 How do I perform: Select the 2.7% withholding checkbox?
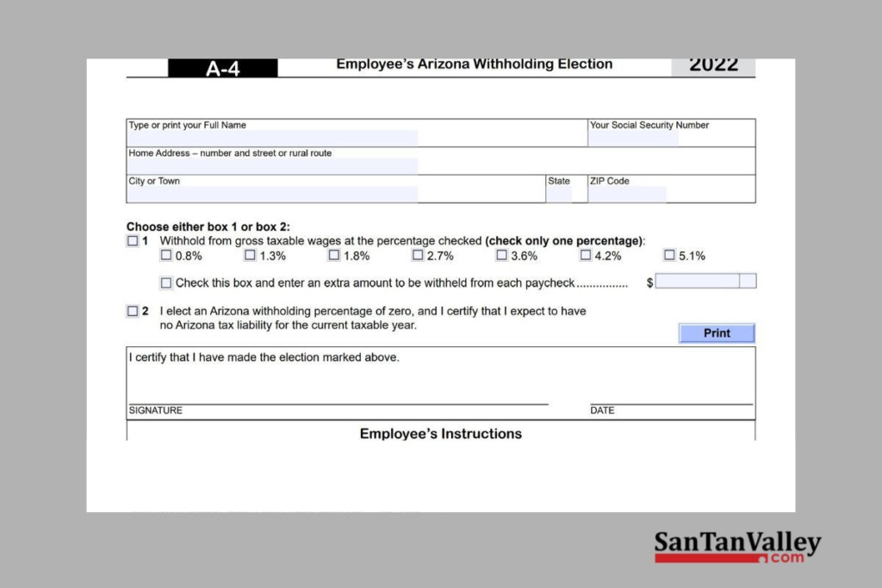[x=418, y=255]
